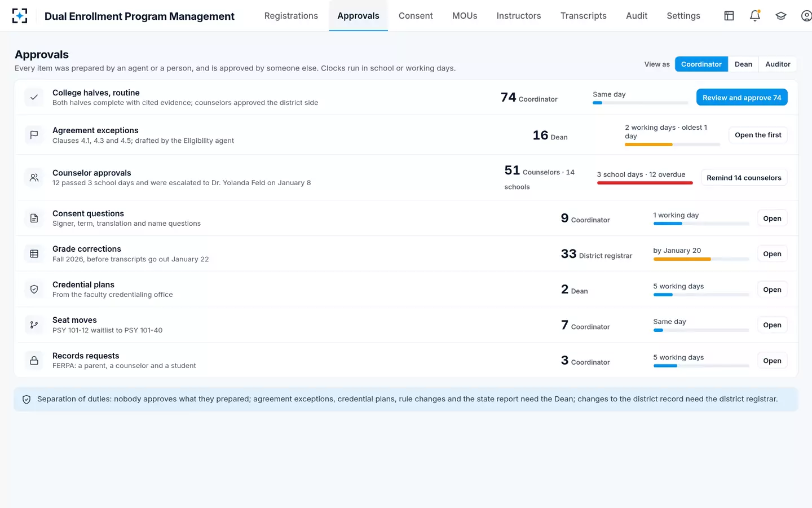Click the red overdue progress bar
The height and width of the screenshot is (508, 812).
tap(645, 183)
